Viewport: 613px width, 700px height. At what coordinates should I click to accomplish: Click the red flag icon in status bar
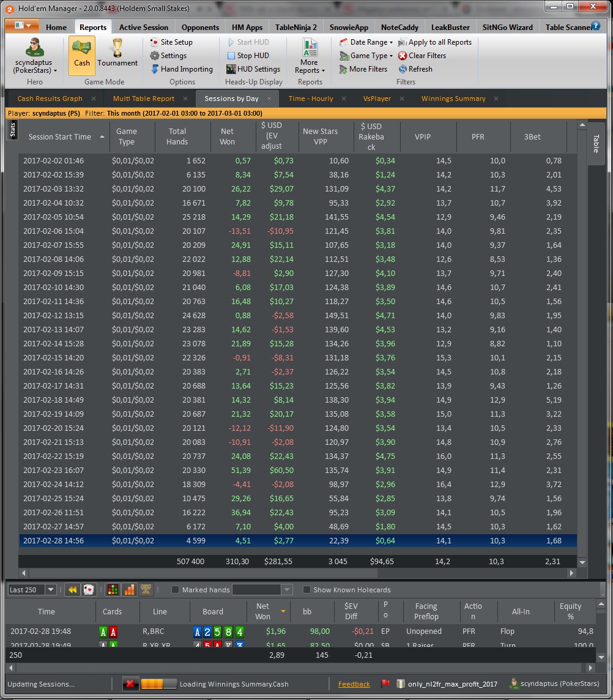click(x=385, y=683)
